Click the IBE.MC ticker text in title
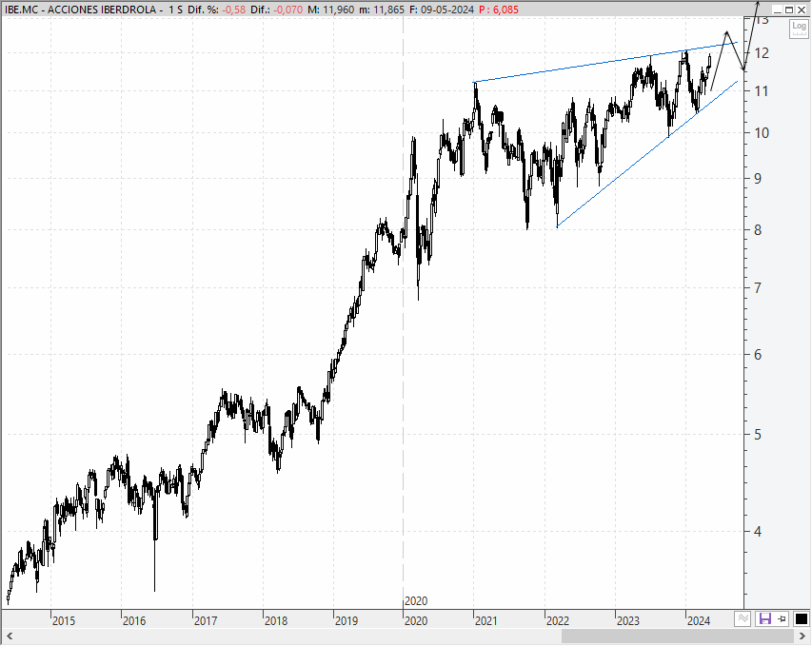812x646 pixels. [x=21, y=10]
